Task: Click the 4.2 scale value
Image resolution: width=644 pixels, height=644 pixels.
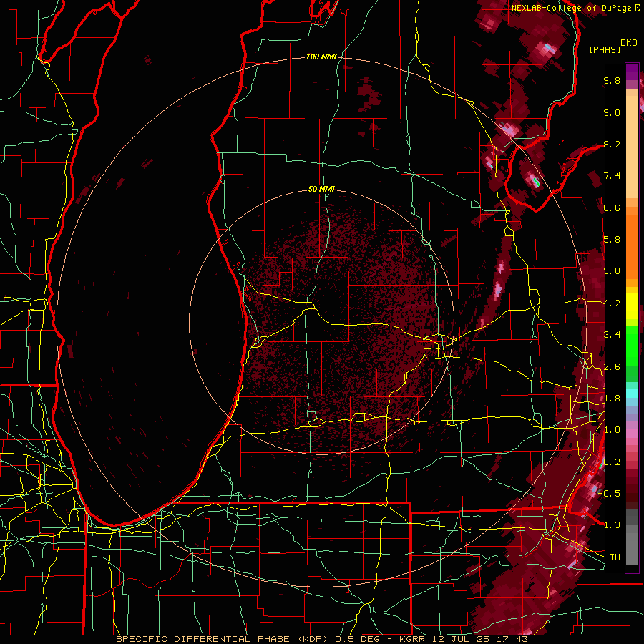Action: [612, 303]
